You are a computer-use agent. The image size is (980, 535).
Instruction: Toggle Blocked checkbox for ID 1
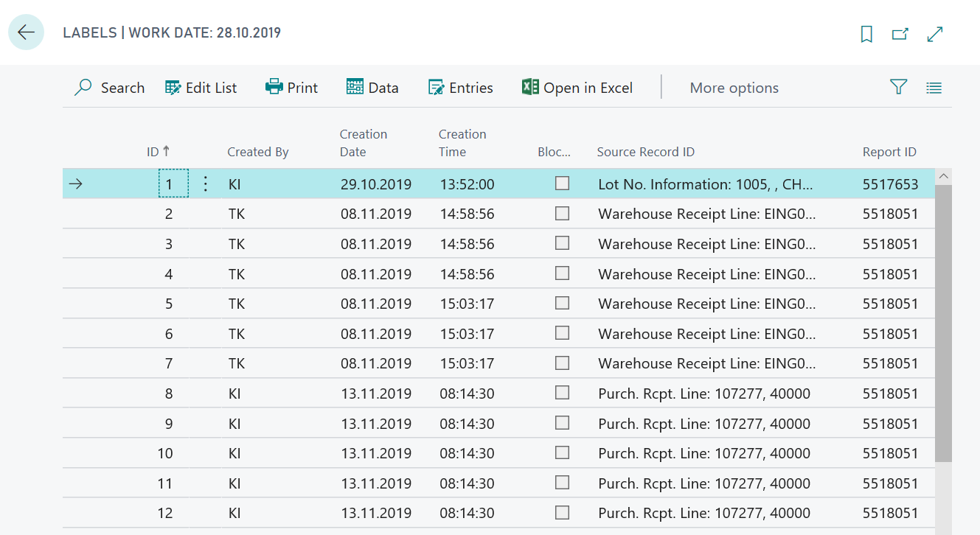(x=563, y=183)
